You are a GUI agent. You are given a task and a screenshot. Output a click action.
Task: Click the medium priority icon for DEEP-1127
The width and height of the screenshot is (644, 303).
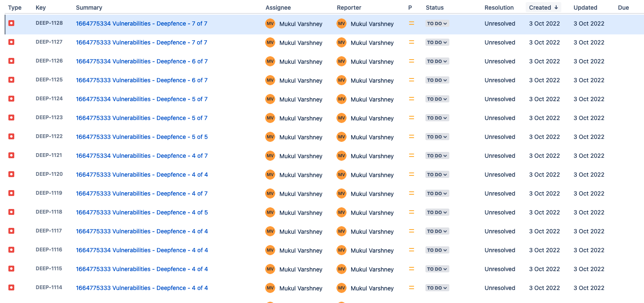click(411, 42)
